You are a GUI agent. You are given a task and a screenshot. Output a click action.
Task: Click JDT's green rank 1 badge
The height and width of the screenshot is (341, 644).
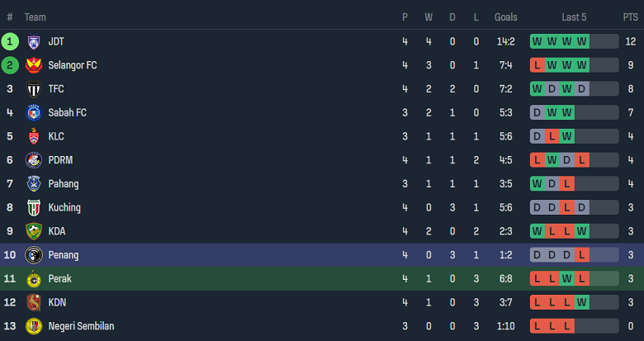pyautogui.click(x=10, y=41)
